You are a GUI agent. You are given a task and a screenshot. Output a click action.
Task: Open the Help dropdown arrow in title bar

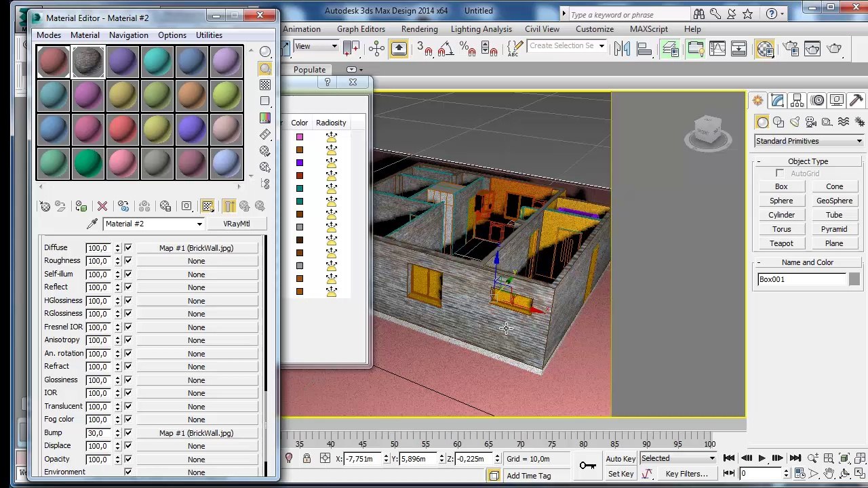pyautogui.click(x=782, y=14)
